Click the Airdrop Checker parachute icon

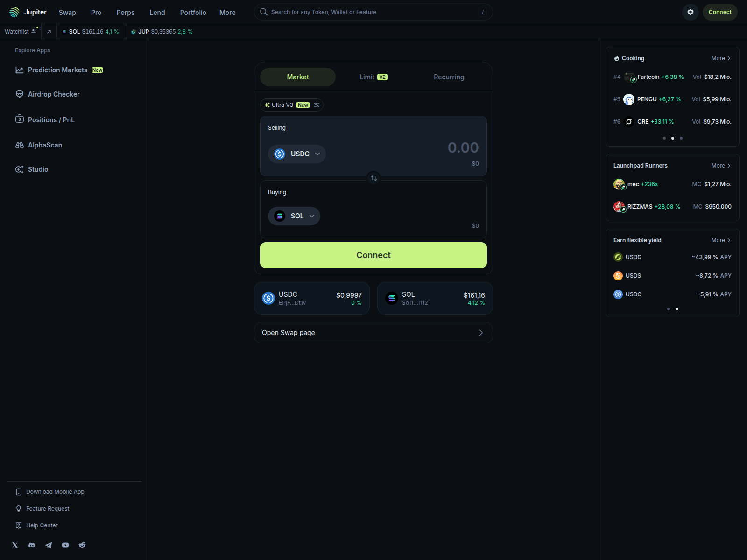tap(20, 94)
